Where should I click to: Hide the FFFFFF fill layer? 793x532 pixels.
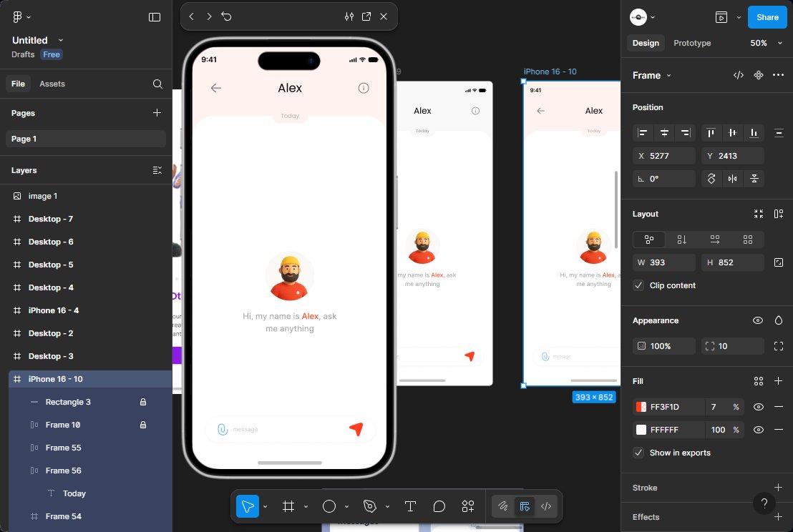click(x=759, y=430)
